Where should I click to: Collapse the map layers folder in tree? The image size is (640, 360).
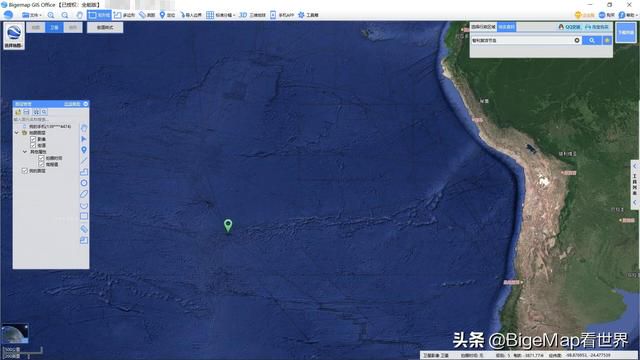click(x=17, y=133)
